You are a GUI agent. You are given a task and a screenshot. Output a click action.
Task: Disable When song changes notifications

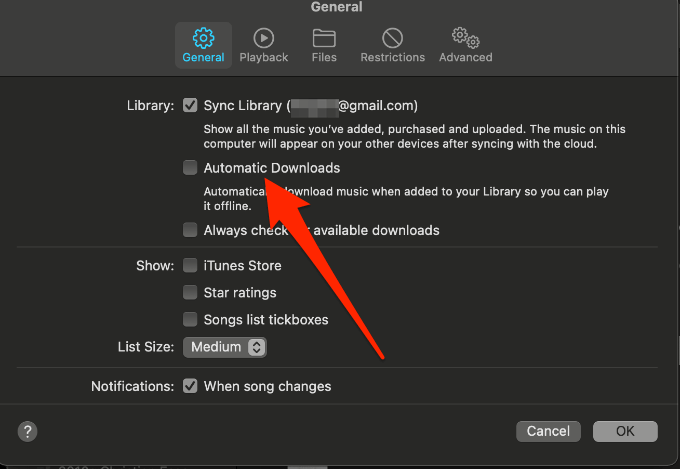pos(190,386)
